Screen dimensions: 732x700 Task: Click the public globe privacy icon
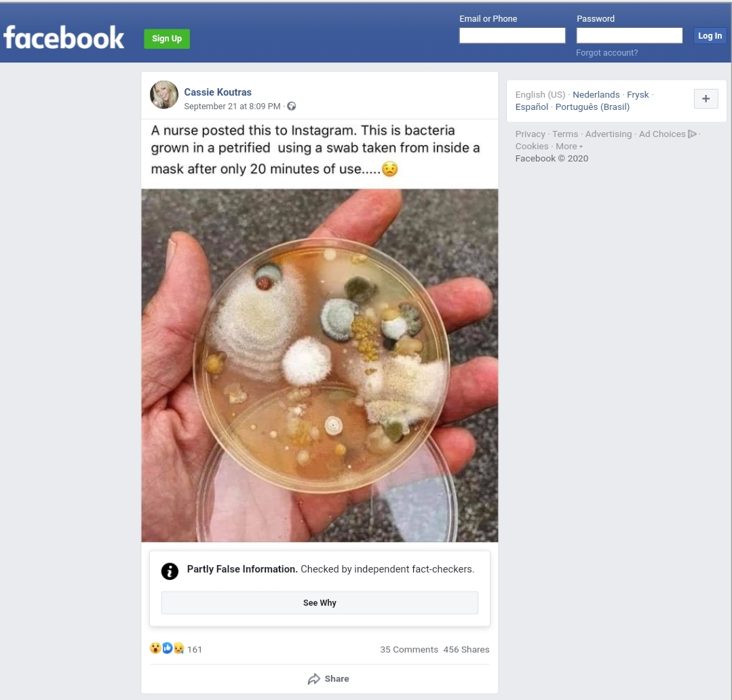pyautogui.click(x=292, y=106)
